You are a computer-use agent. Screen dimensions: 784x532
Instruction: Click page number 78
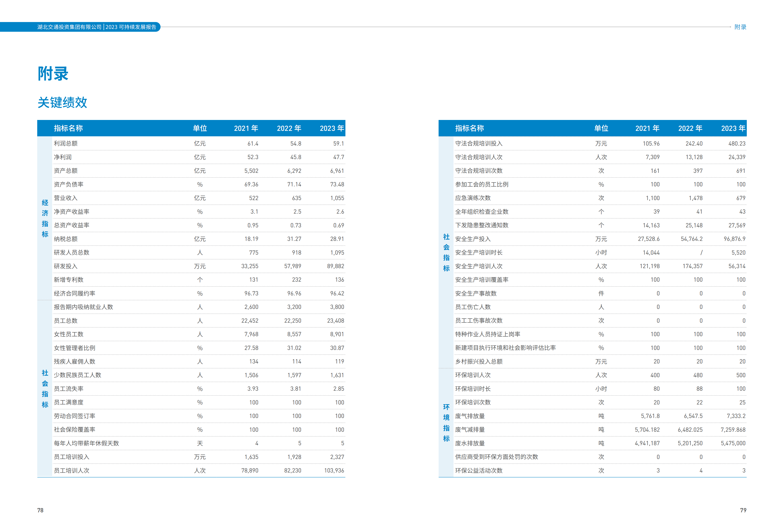coord(40,510)
